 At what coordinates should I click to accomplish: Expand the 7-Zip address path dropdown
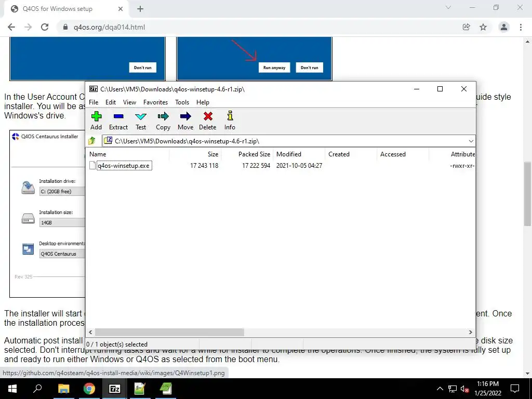471,141
